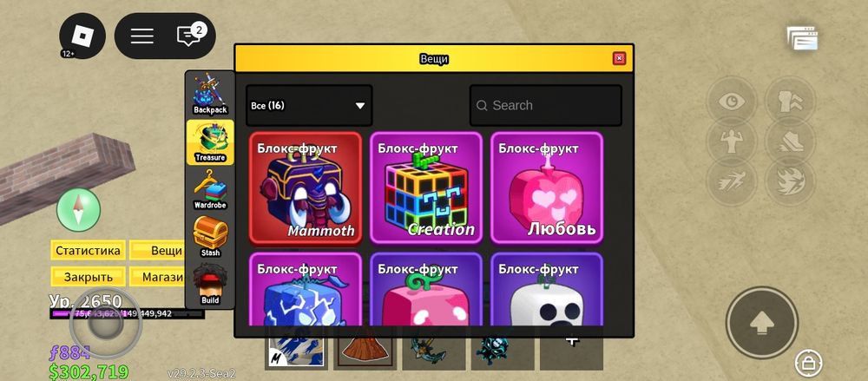Select the Любовь heart fruit
Image resolution: width=868 pixels, height=381 pixels.
547,187
